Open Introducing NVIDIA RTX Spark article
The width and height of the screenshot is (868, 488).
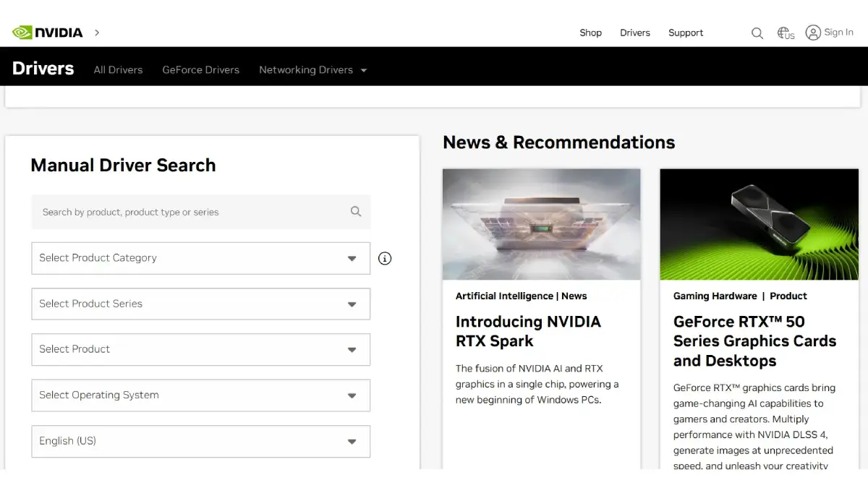pos(528,331)
